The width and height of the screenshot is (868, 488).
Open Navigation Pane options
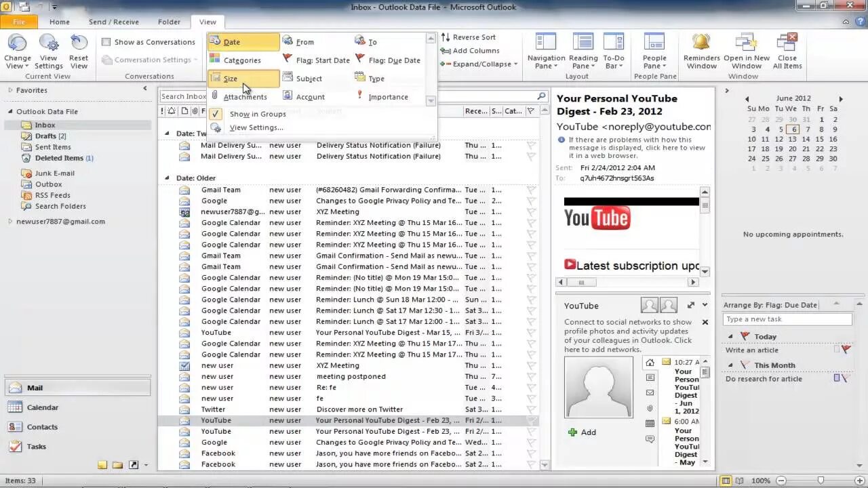[547, 52]
